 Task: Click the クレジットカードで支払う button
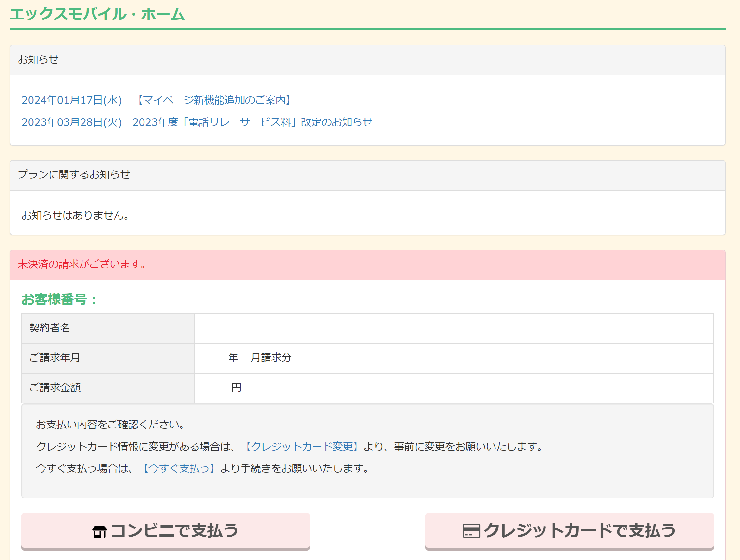point(570,531)
